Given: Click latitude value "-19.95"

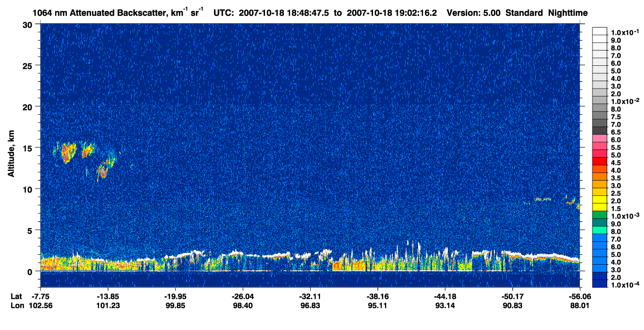Looking at the screenshot, I should [x=175, y=296].
